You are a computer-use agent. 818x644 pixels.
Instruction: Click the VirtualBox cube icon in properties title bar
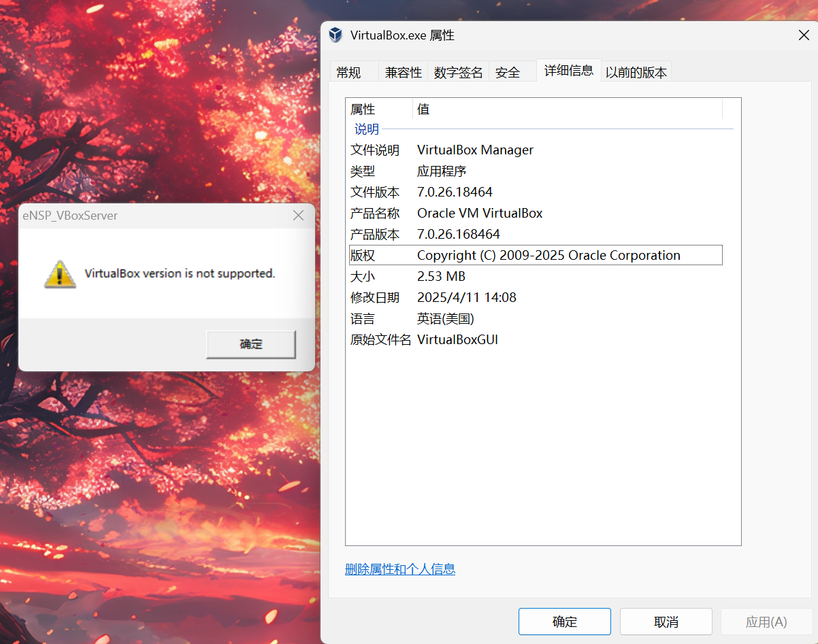click(x=336, y=35)
